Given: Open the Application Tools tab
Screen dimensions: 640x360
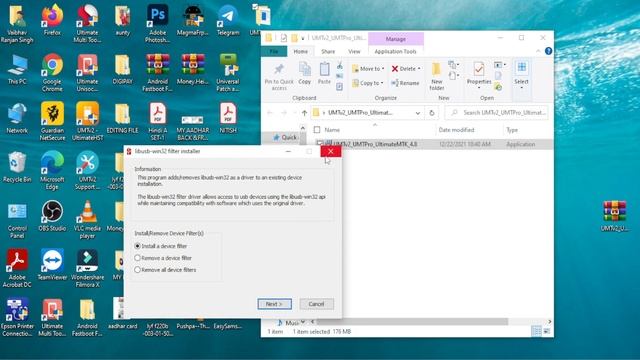Looking at the screenshot, I should point(396,51).
